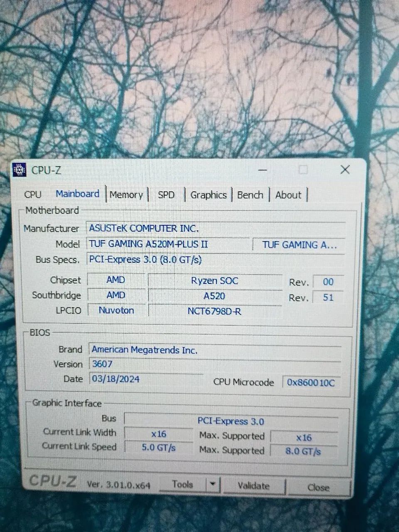
Task: Select the SPD tab
Action: click(x=166, y=195)
